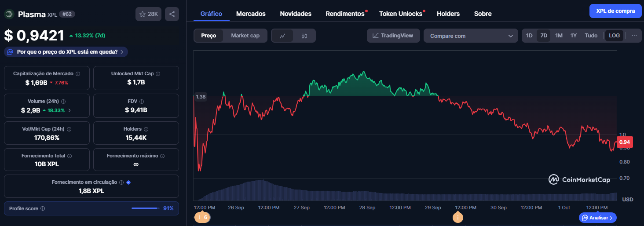Open the Compare com dropdown

point(471,36)
